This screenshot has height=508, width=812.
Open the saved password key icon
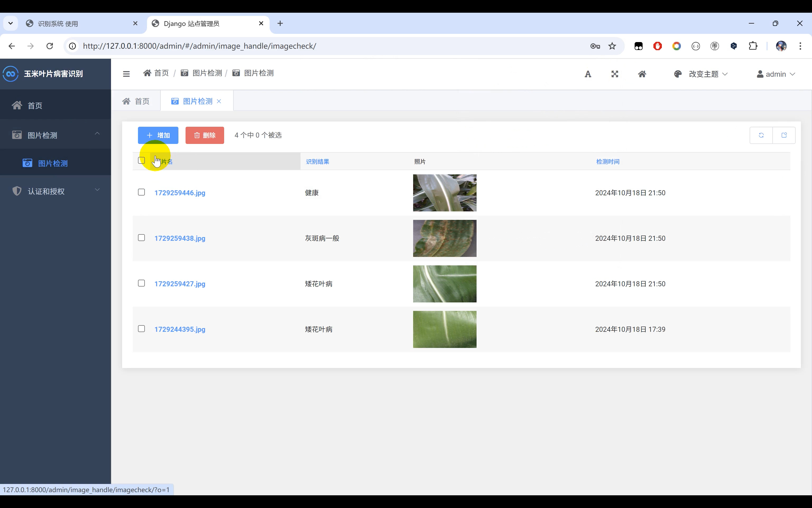[x=595, y=46]
